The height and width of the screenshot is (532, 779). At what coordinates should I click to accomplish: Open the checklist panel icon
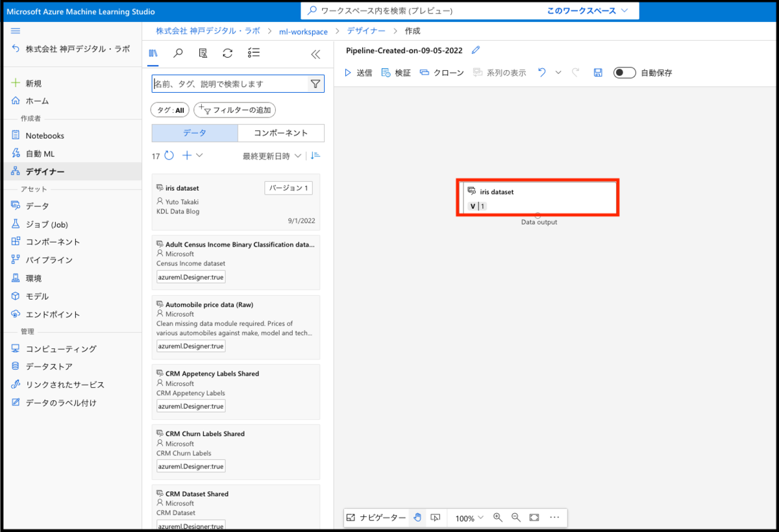click(253, 54)
